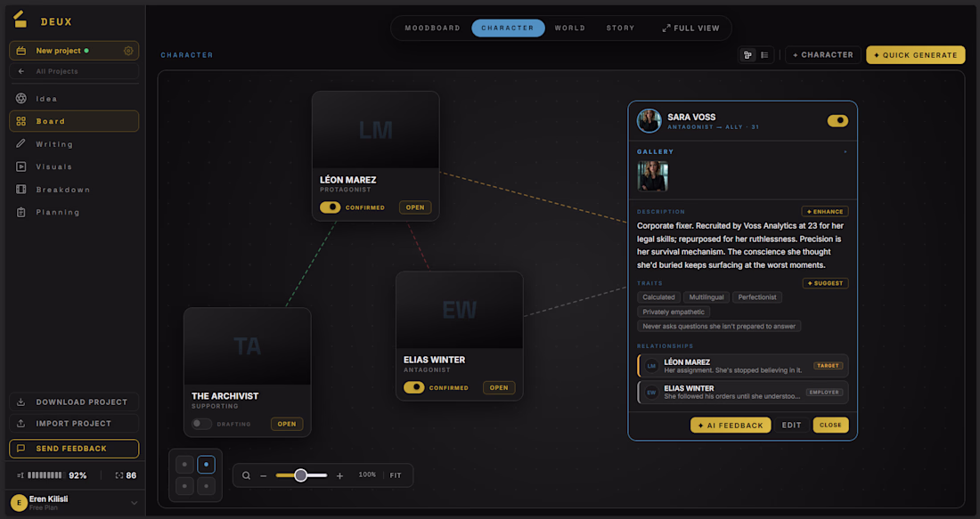Switch to the Moodboard tab
980x519 pixels.
432,28
